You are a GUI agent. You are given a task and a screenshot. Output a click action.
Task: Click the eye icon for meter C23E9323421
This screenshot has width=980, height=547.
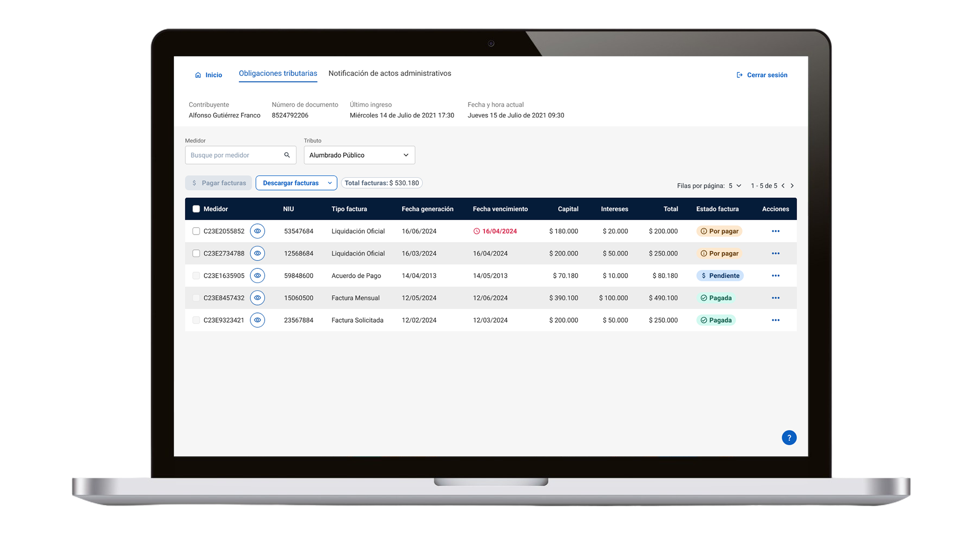click(257, 320)
